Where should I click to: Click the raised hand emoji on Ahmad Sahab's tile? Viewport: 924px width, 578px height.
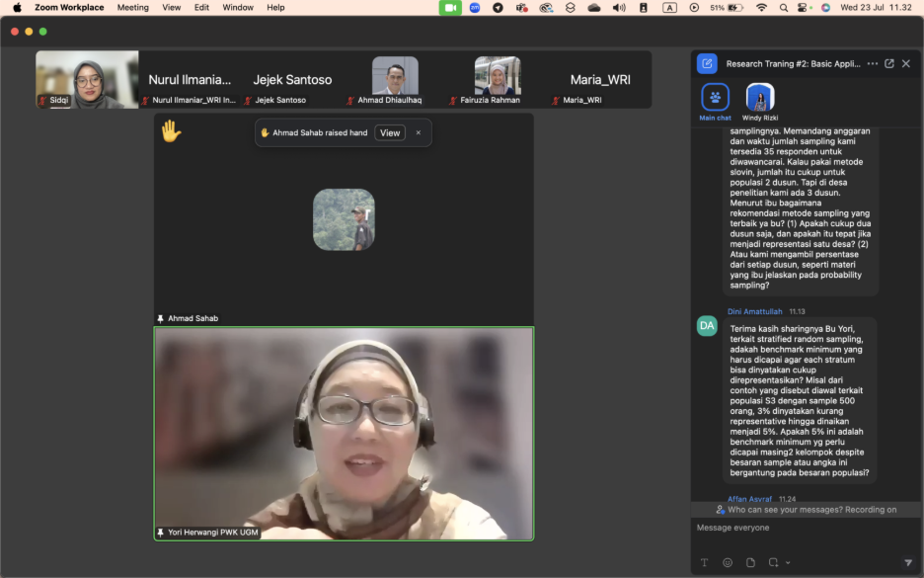pyautogui.click(x=171, y=131)
